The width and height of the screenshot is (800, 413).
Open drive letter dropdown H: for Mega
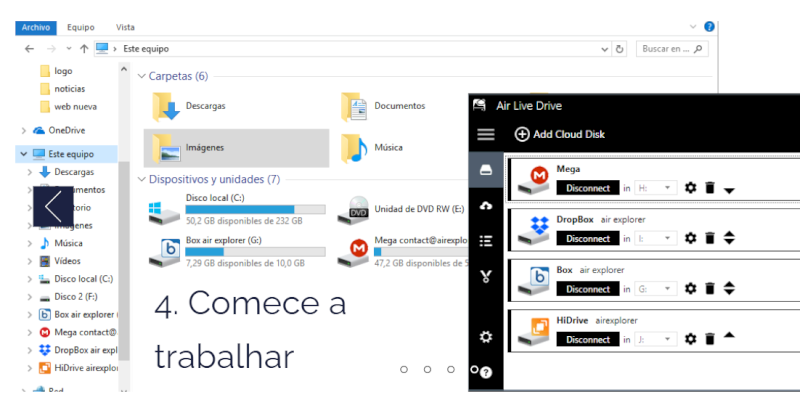tap(656, 188)
